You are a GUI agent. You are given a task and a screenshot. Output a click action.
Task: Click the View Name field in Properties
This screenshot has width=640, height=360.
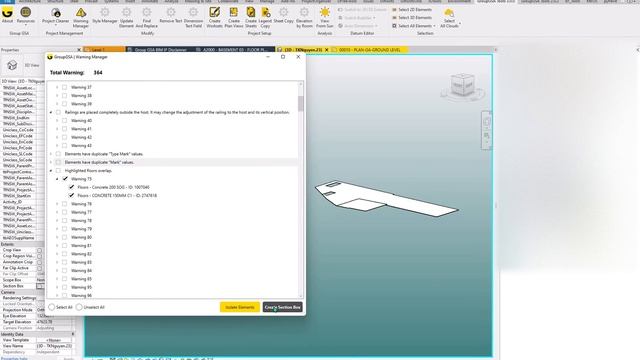(55, 346)
